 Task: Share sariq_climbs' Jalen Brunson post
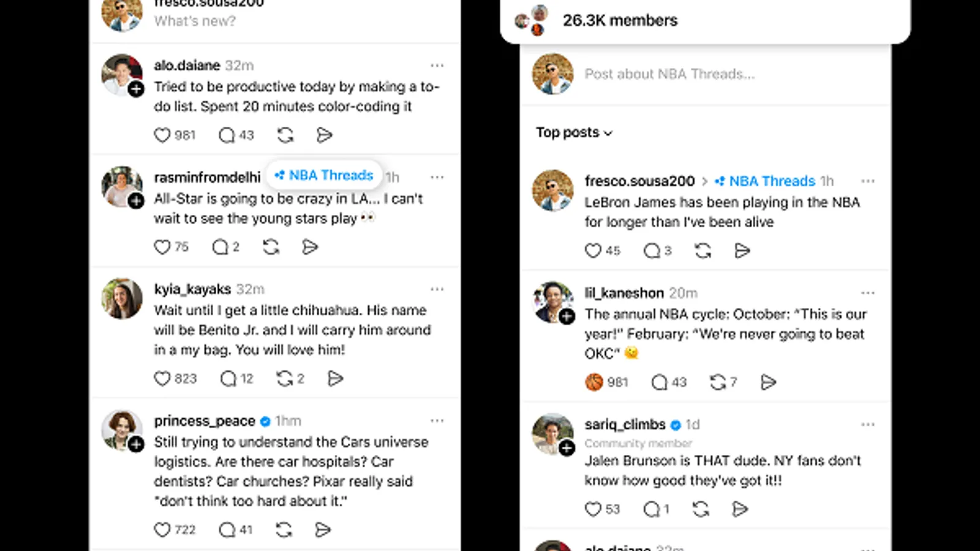[741, 509]
